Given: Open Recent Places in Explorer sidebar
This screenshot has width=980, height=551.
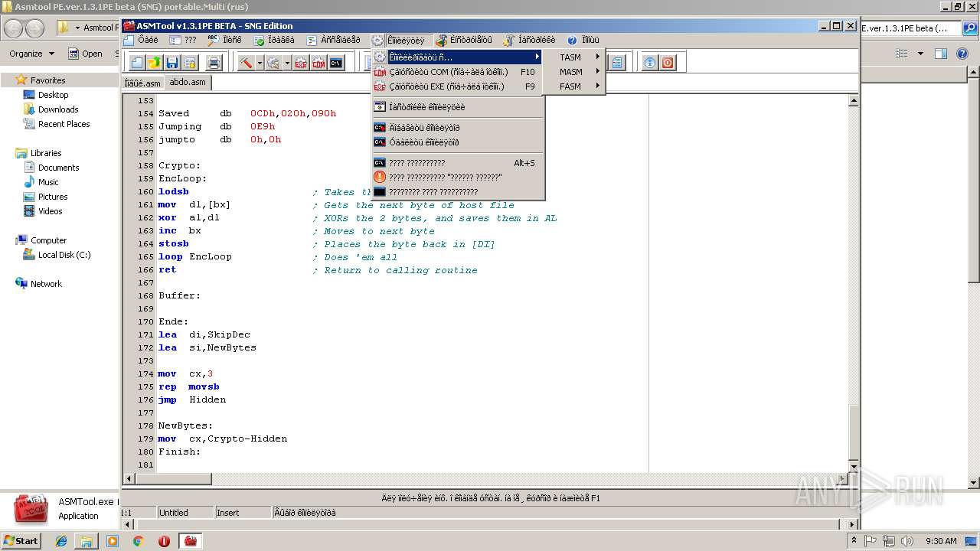Looking at the screenshot, I should (x=64, y=124).
